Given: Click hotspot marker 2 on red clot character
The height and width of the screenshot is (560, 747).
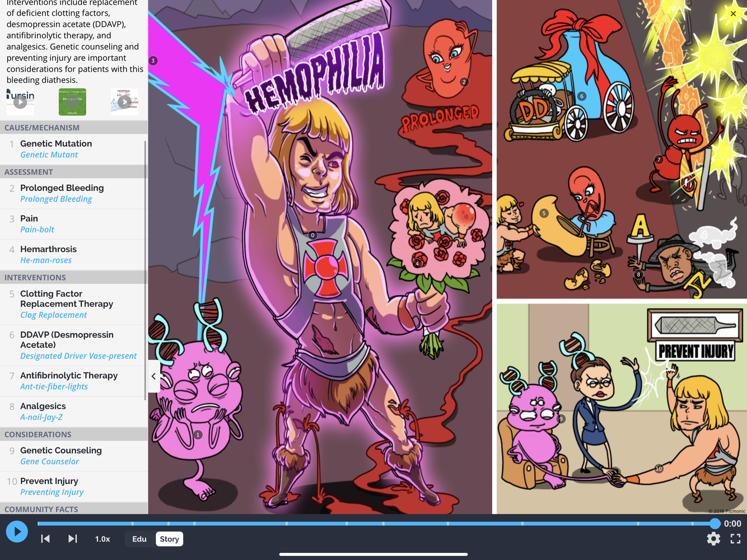Looking at the screenshot, I should click(464, 82).
